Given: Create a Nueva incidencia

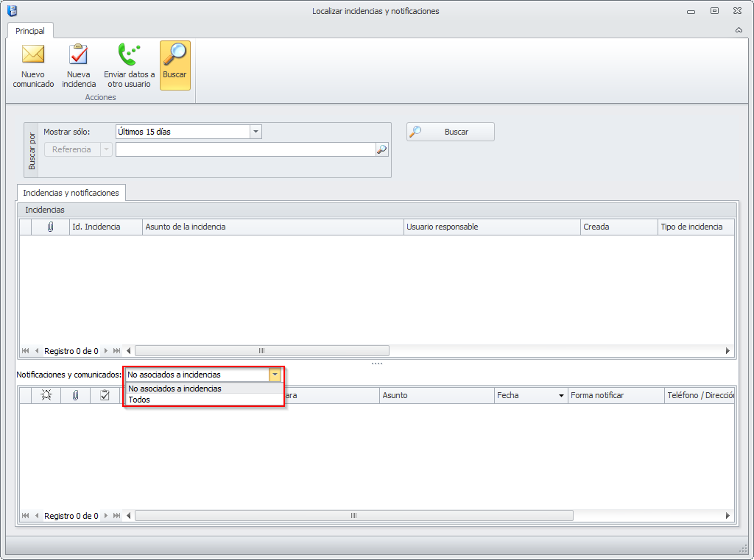Looking at the screenshot, I should click(79, 65).
